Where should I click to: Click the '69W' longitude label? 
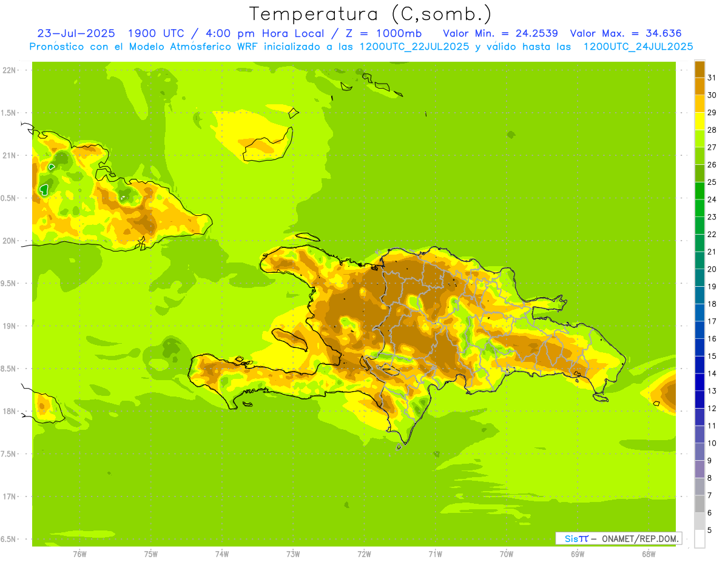[578, 554]
